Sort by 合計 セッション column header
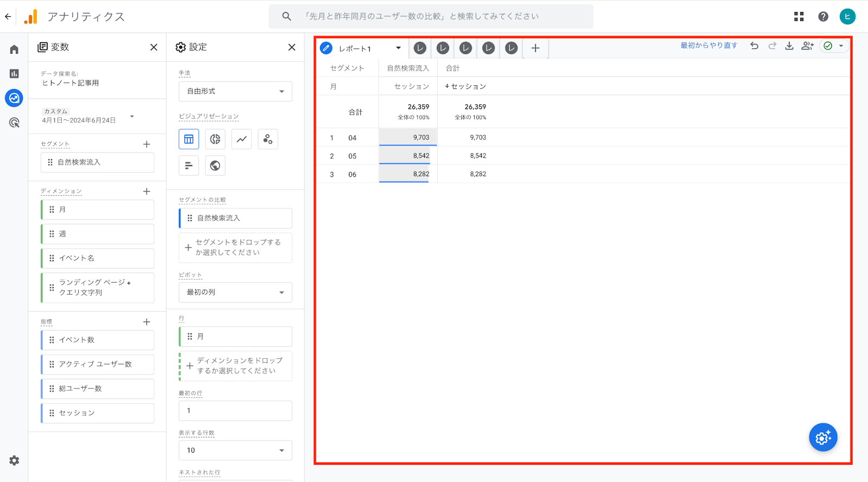Viewport: 868px width, 482px height. [x=465, y=86]
